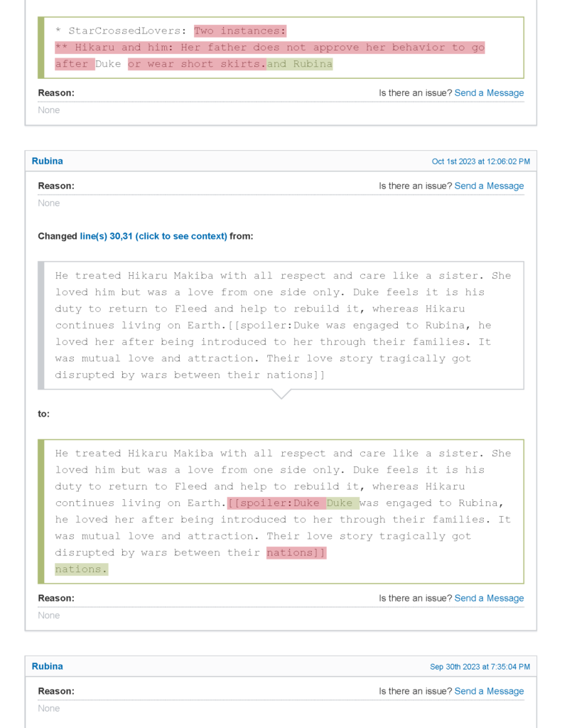Click the added 'and Rubina' green highlight
Screen dimensions: 562x728
[x=300, y=64]
